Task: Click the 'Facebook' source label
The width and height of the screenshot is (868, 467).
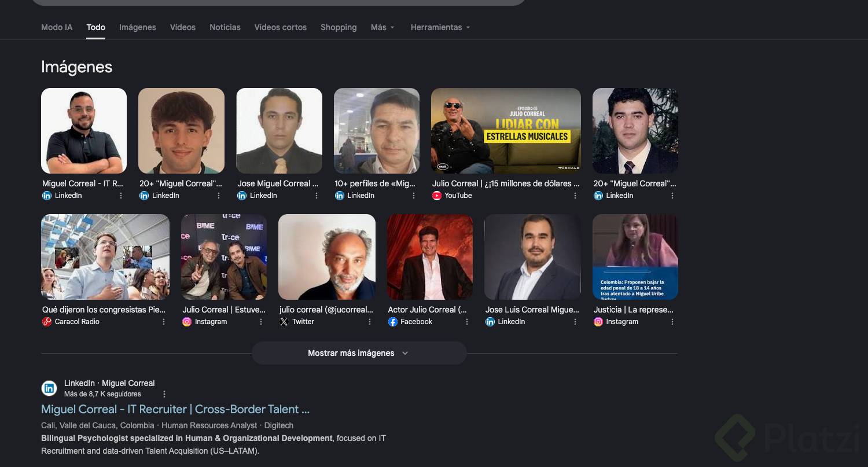Action: [x=417, y=322]
